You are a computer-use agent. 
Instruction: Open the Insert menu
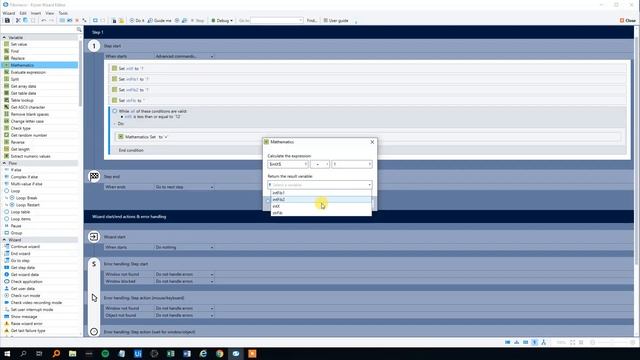[36, 13]
